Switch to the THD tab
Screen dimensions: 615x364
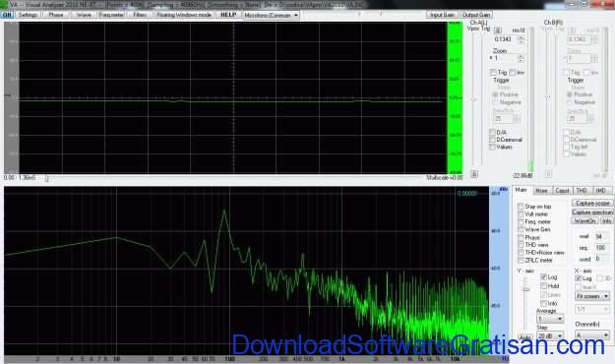582,191
